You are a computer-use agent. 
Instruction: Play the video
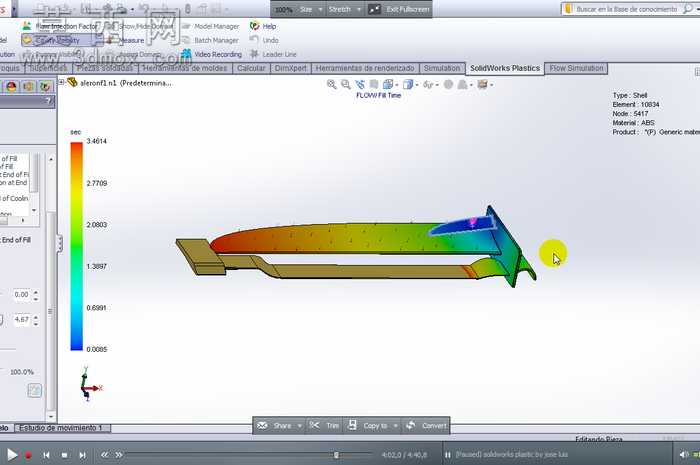[12, 455]
